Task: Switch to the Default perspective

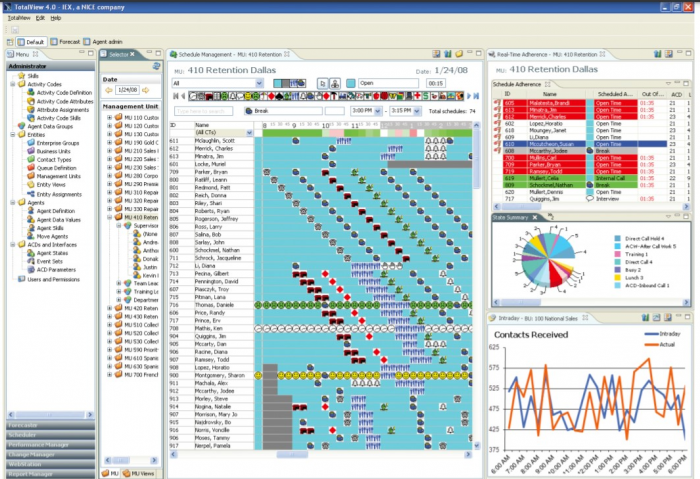Action: coord(31,42)
